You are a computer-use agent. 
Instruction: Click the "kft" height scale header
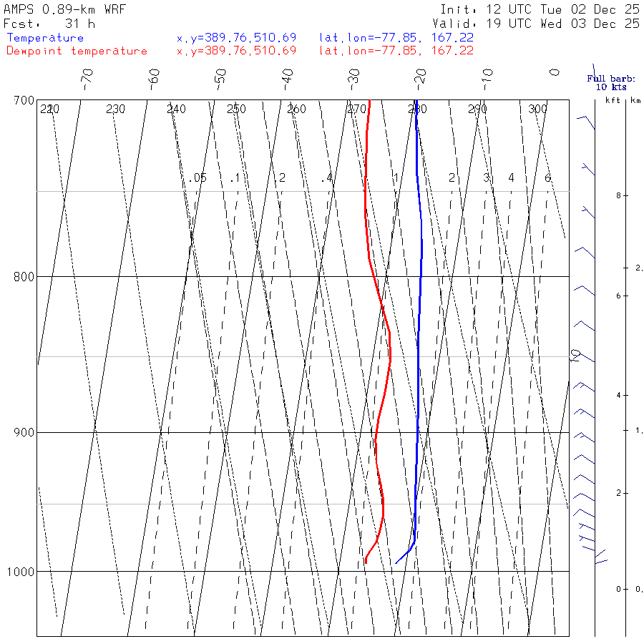point(613,101)
